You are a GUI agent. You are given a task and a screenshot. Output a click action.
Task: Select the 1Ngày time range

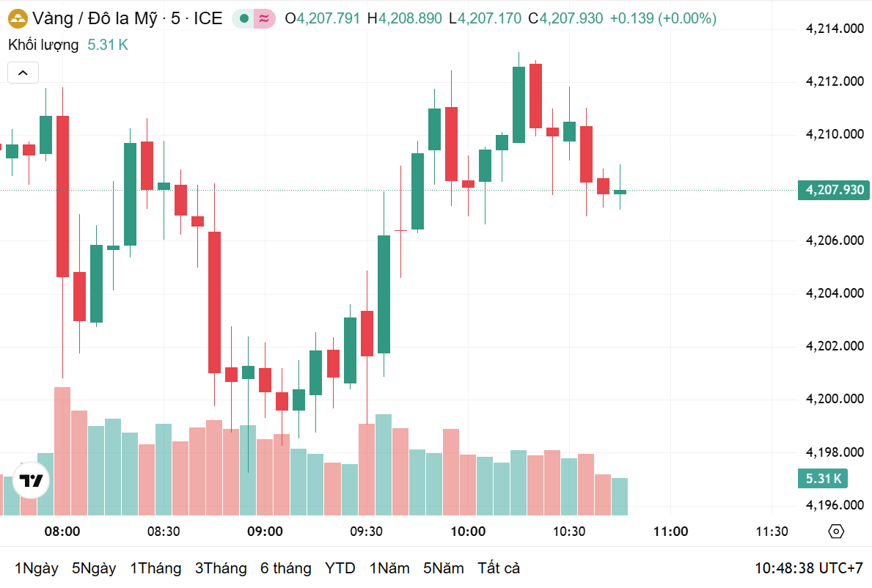coord(37,568)
